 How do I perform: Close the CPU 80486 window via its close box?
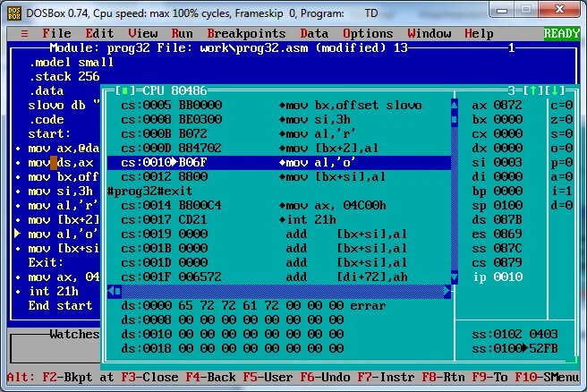coord(124,90)
